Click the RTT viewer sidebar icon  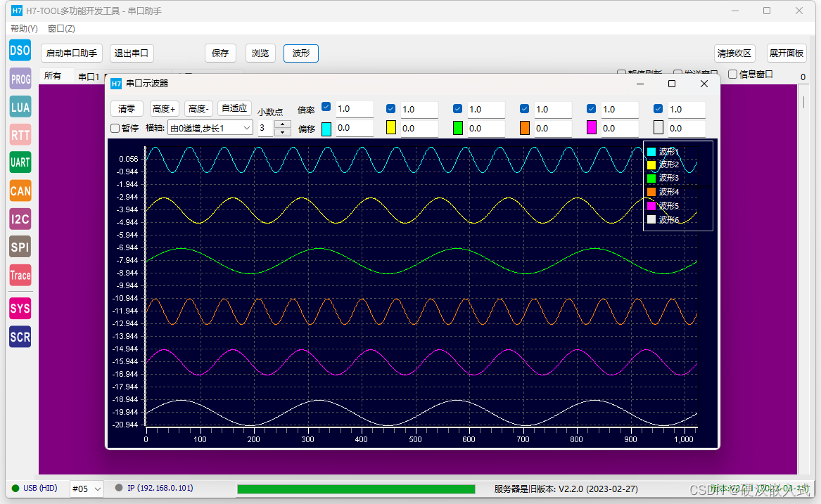[x=20, y=135]
